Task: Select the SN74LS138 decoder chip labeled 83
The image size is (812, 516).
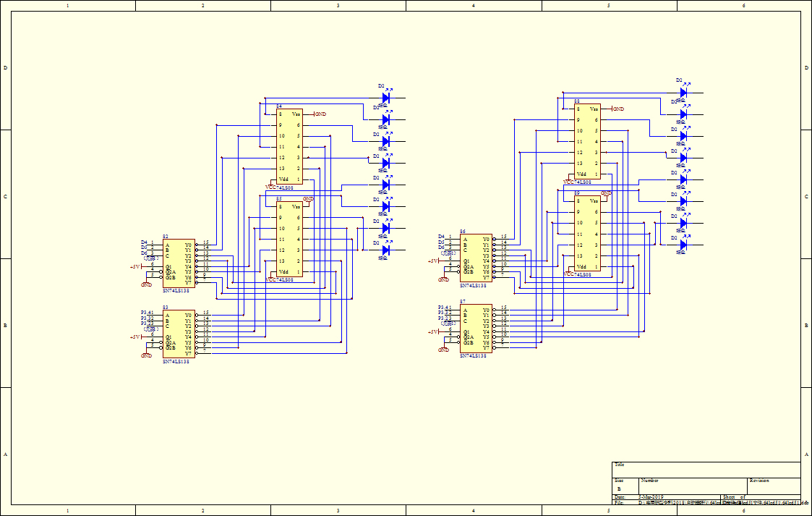Action: 179,334
